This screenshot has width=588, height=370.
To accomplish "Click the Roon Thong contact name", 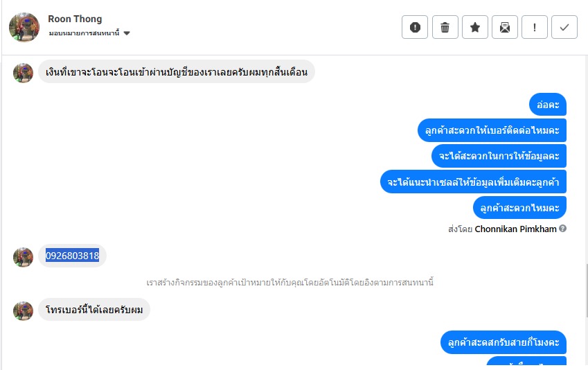I will coord(75,19).
